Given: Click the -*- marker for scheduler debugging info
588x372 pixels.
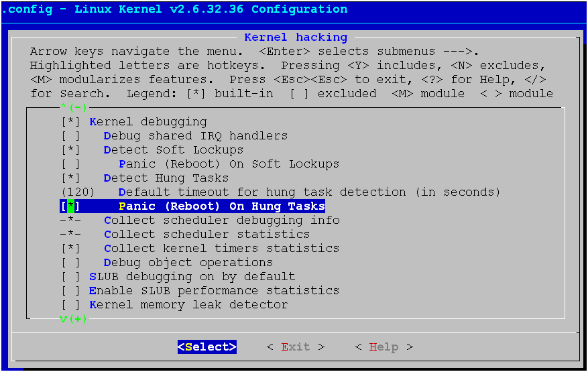Looking at the screenshot, I should (70, 220).
